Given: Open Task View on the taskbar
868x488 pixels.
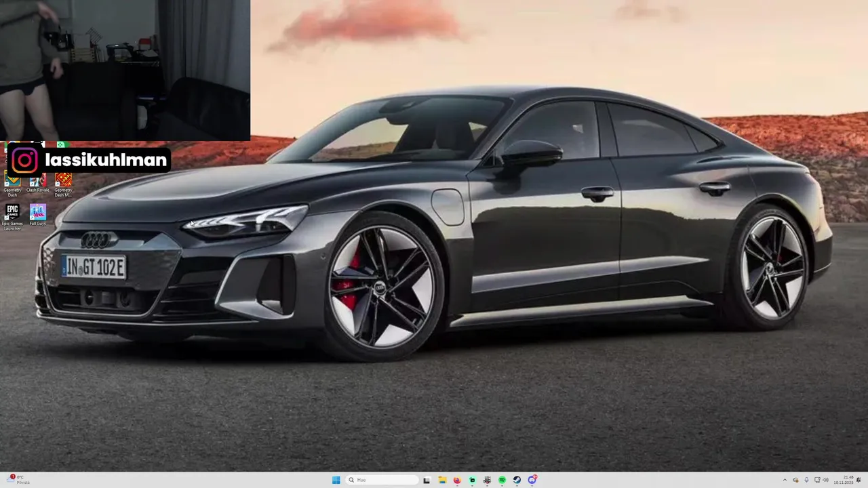Looking at the screenshot, I should click(x=427, y=481).
